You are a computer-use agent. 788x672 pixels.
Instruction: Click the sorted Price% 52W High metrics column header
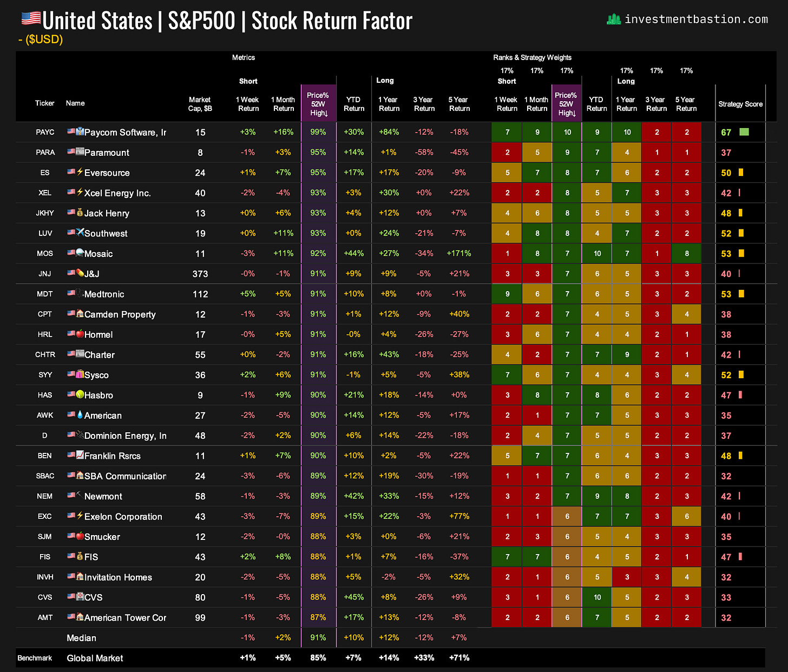318,104
